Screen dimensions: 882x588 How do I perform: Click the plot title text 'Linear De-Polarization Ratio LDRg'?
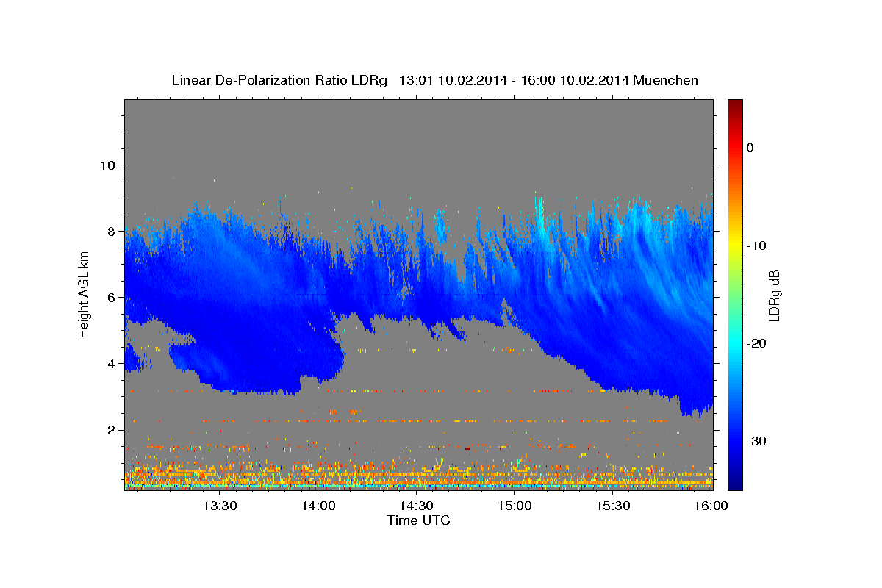click(x=279, y=80)
